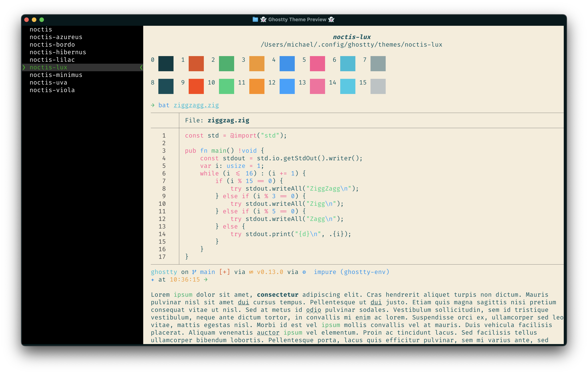This screenshot has height=374, width=588.
Task: Select the noctis-azureus theme
Action: click(56, 37)
